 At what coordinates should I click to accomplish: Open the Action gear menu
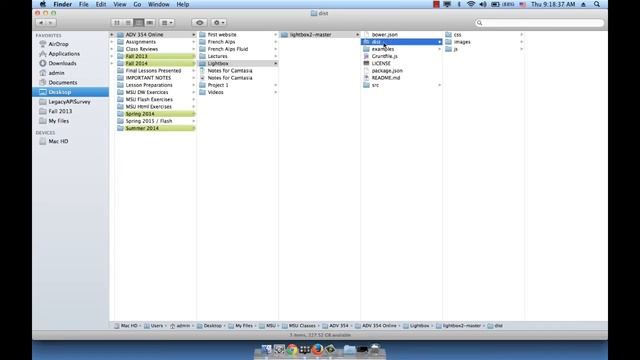pyautogui.click(x=219, y=23)
